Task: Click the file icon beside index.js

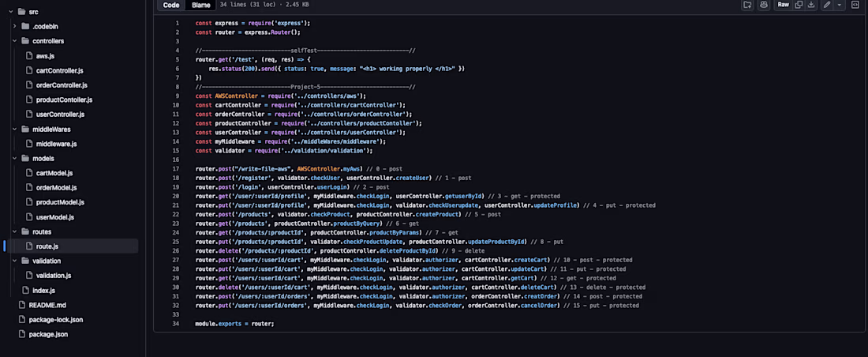Action: 25,291
